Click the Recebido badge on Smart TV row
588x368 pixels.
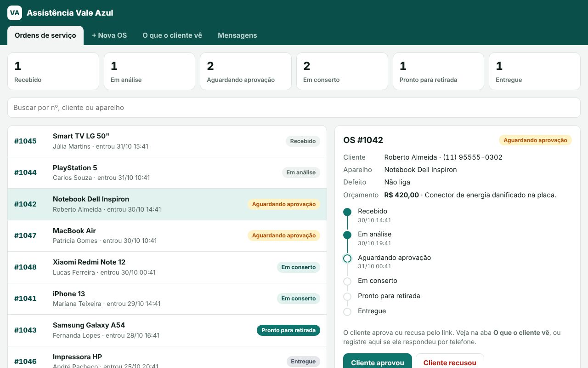tap(303, 141)
